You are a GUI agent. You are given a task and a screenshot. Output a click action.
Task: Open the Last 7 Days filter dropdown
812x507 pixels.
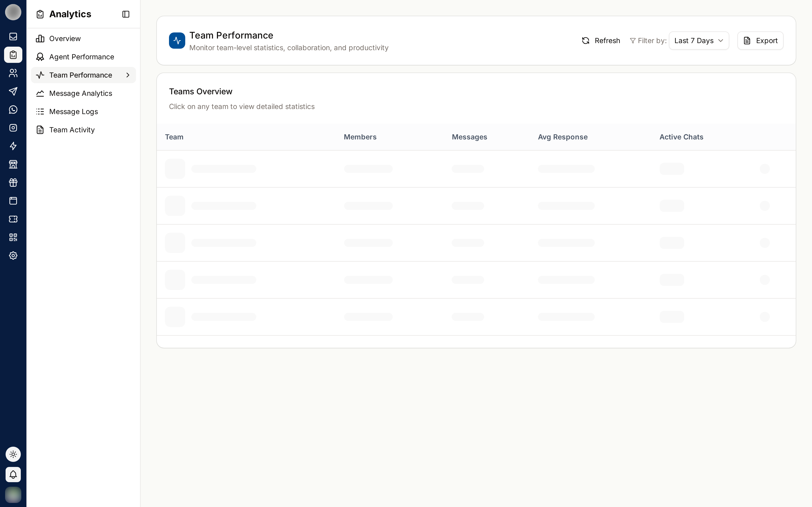click(x=699, y=41)
